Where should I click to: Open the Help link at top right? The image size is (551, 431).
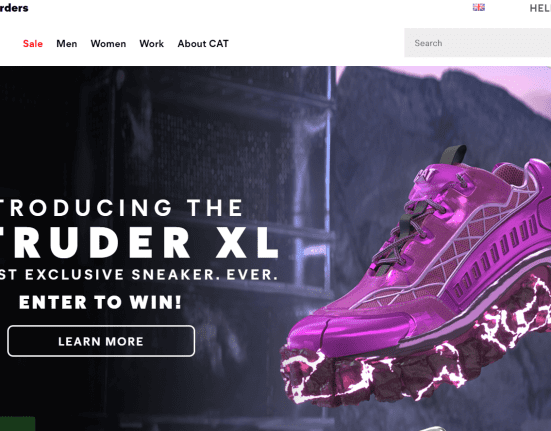click(x=540, y=8)
